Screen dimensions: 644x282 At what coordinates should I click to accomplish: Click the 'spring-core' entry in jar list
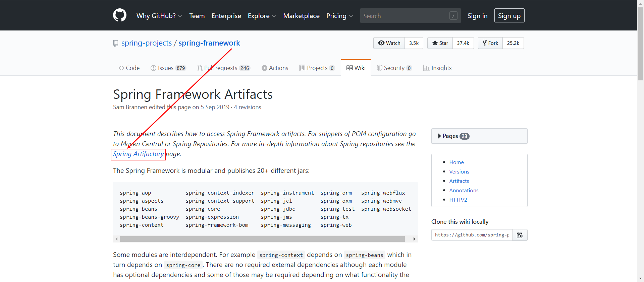(203, 209)
